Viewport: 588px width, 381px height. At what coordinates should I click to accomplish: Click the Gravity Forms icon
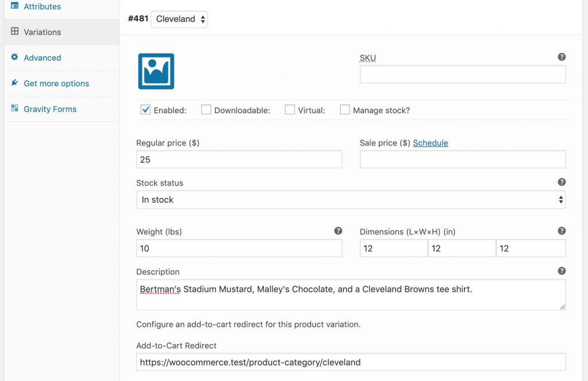point(14,108)
